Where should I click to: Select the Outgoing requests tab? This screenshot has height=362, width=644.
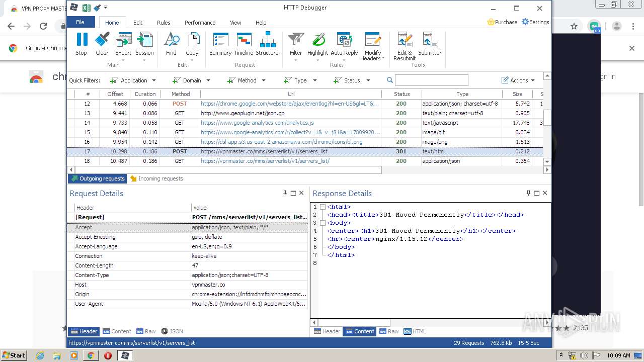pyautogui.click(x=98, y=178)
